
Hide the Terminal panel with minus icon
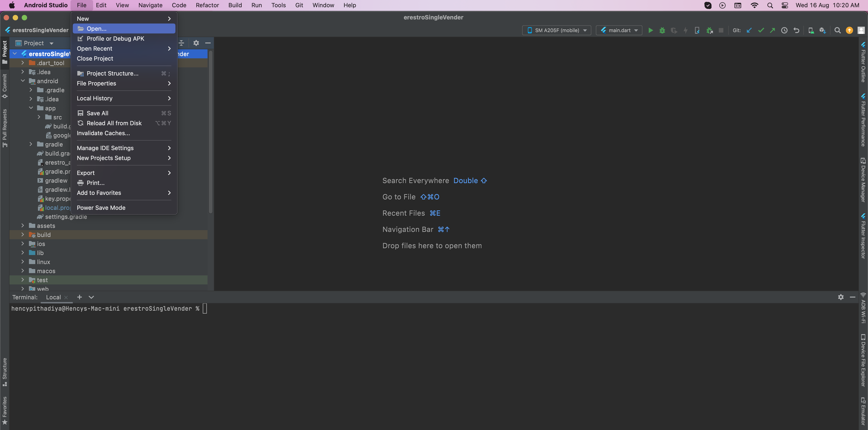click(852, 297)
